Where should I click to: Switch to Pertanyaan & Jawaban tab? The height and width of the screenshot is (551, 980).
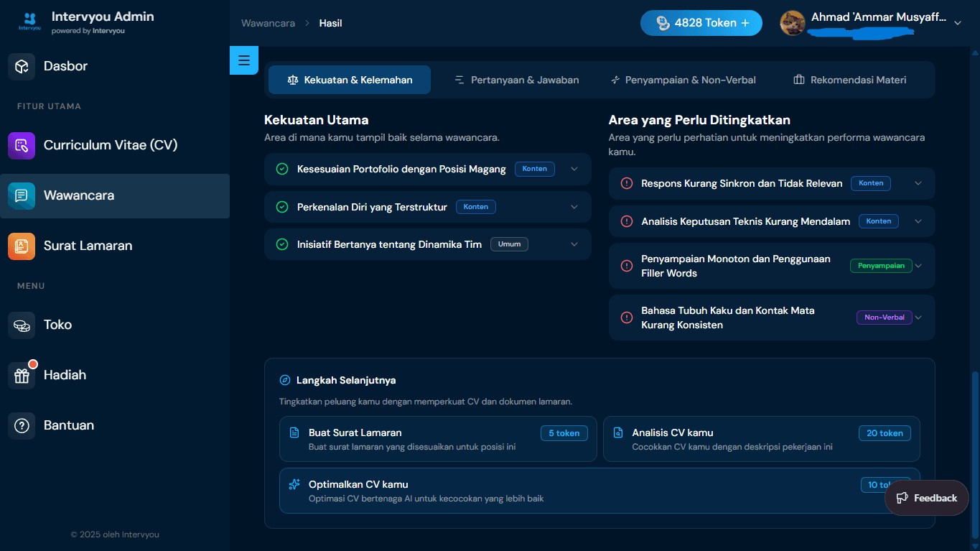(x=517, y=80)
